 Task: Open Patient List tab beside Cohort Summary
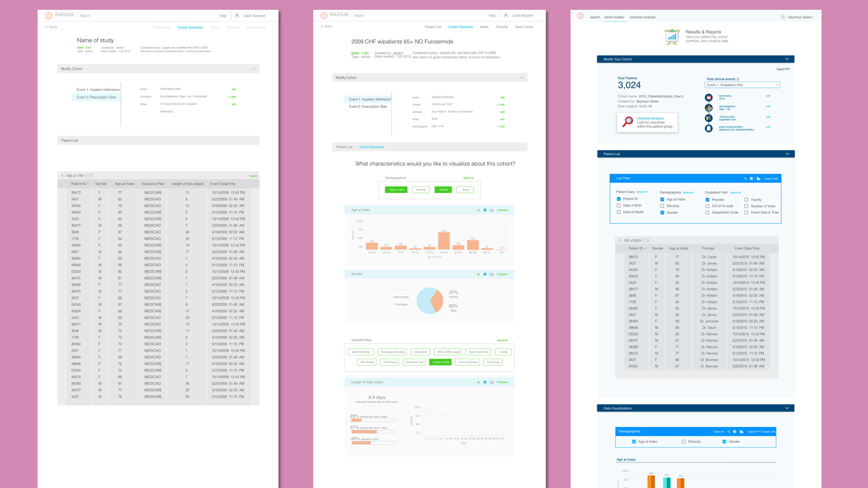344,147
